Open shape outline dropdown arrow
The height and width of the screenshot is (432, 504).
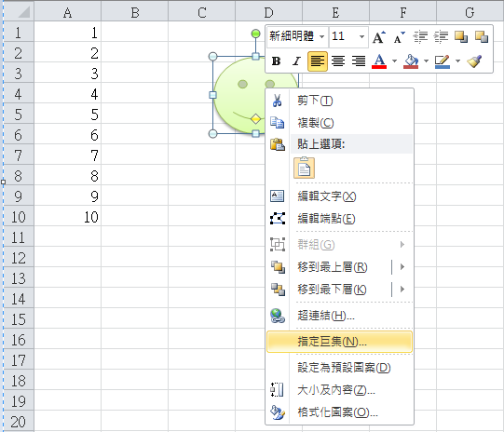[458, 61]
